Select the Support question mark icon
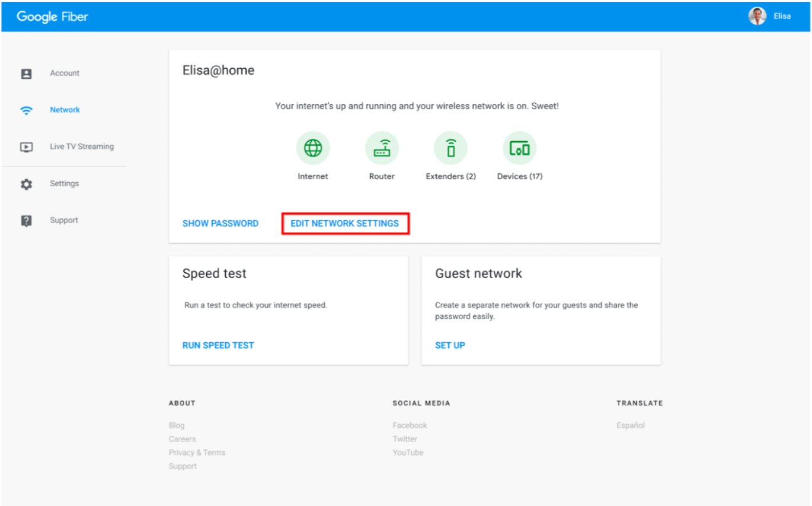This screenshot has width=812, height=506. tap(26, 220)
